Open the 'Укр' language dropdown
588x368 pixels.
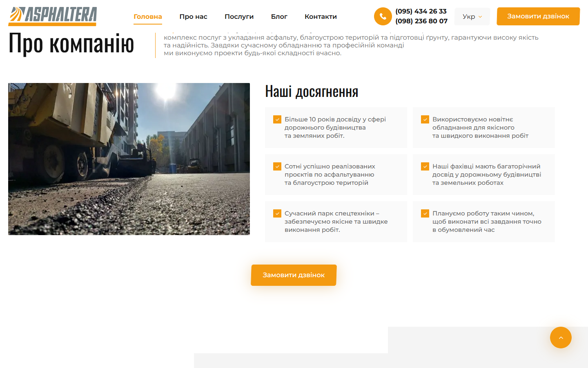click(472, 16)
